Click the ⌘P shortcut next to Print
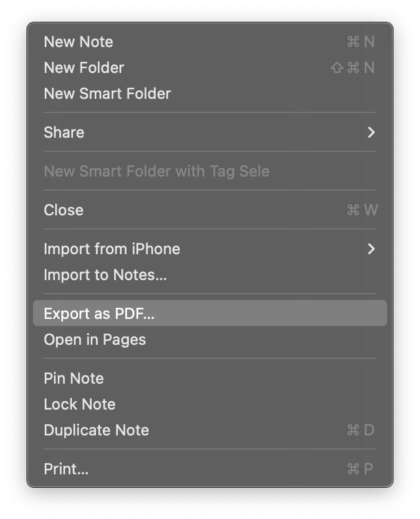This screenshot has width=420, height=519. coord(360,469)
